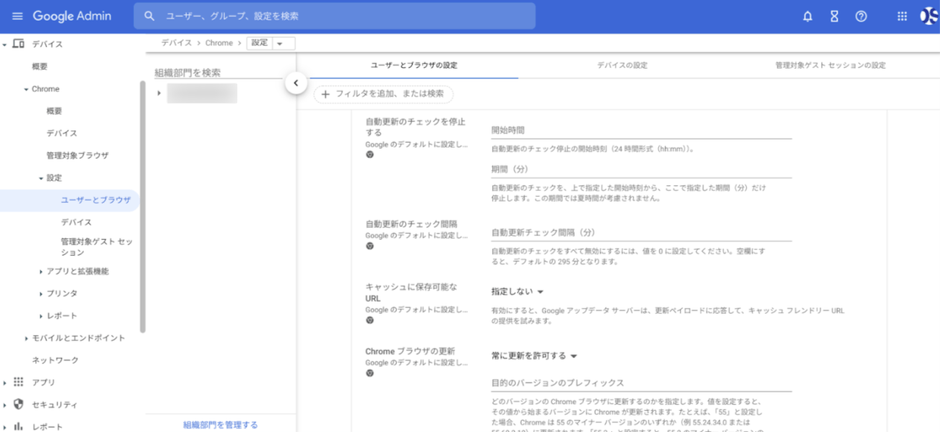
Task: Open the Google apps grid icon
Action: tap(902, 16)
